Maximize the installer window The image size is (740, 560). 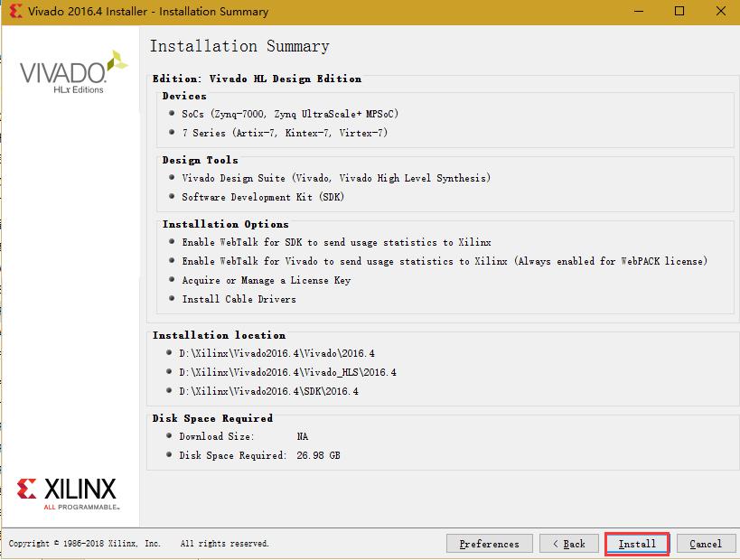[679, 11]
